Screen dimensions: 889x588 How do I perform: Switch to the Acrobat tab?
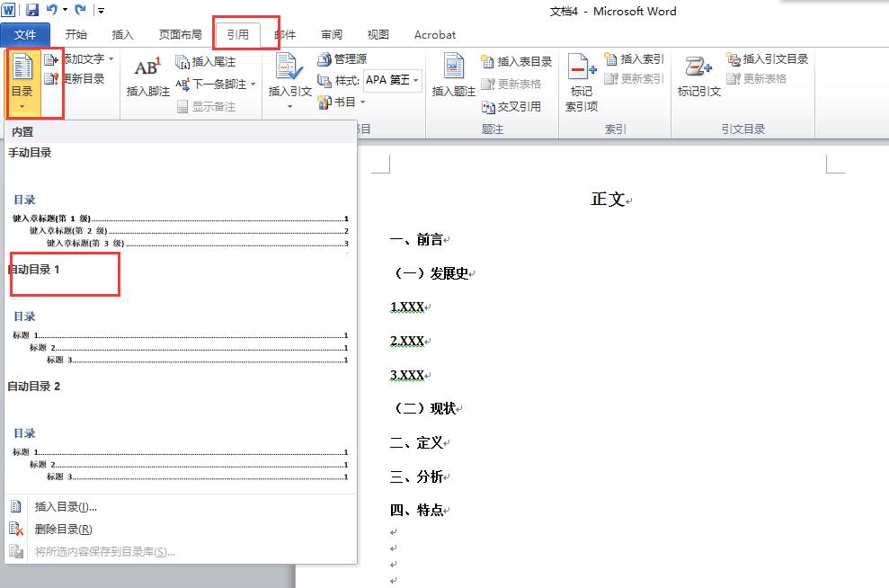click(x=435, y=34)
